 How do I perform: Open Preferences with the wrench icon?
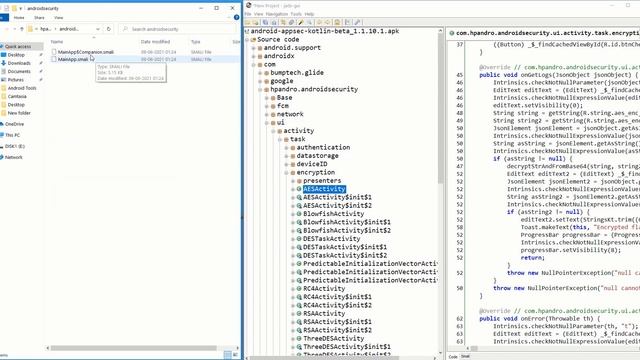(x=357, y=22)
